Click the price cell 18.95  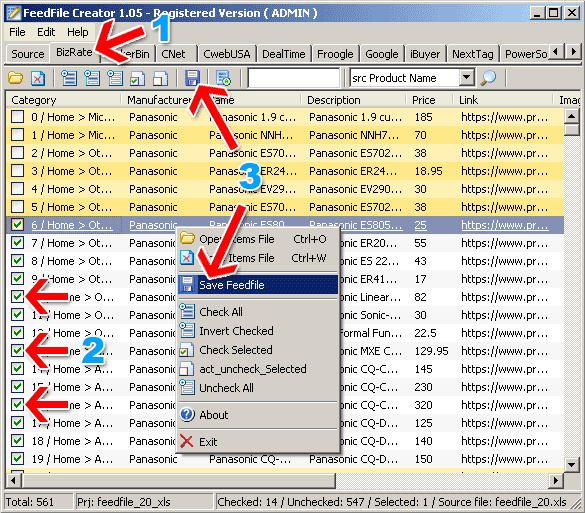point(428,171)
